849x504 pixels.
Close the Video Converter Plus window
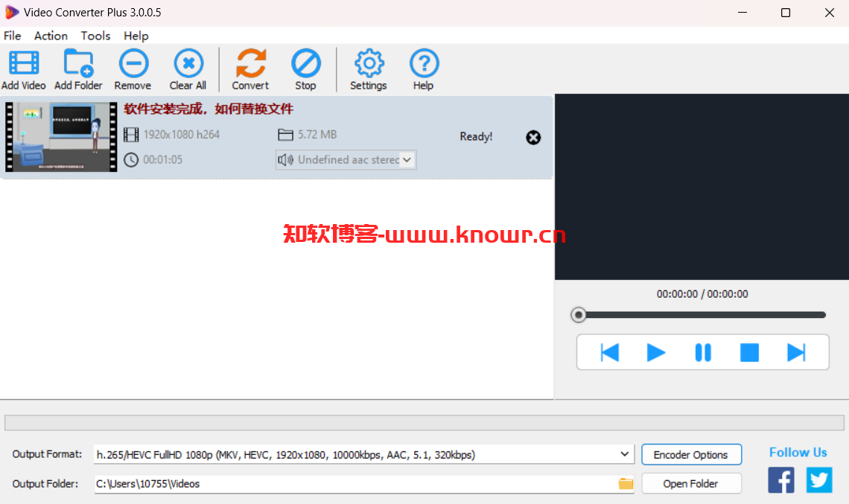coord(829,13)
